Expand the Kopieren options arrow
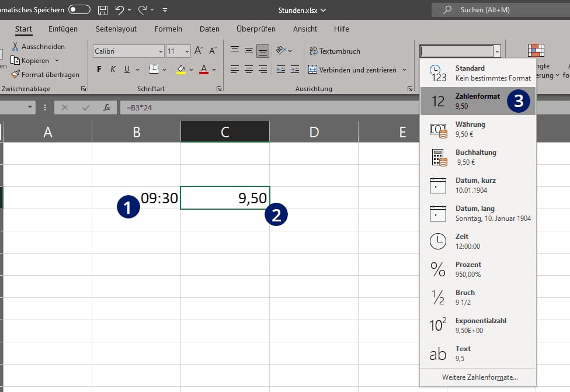The image size is (570, 392). click(x=57, y=60)
